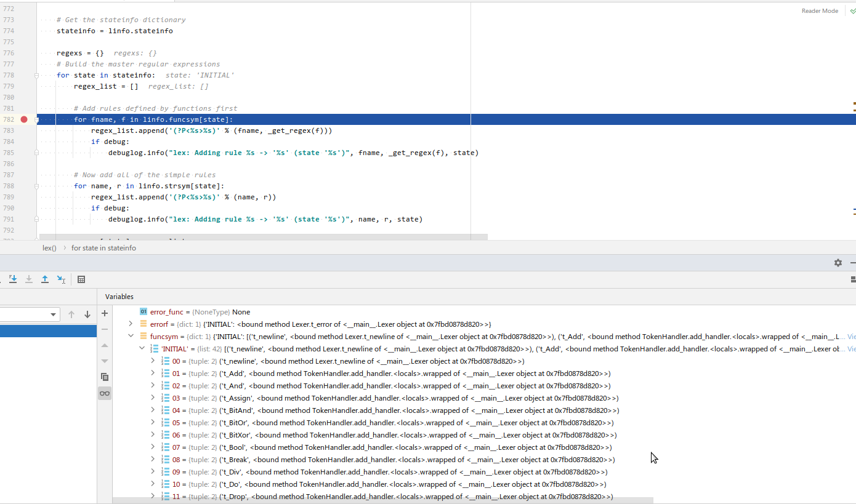
Task: Remove a watch using the minus icon
Action: coord(105,329)
